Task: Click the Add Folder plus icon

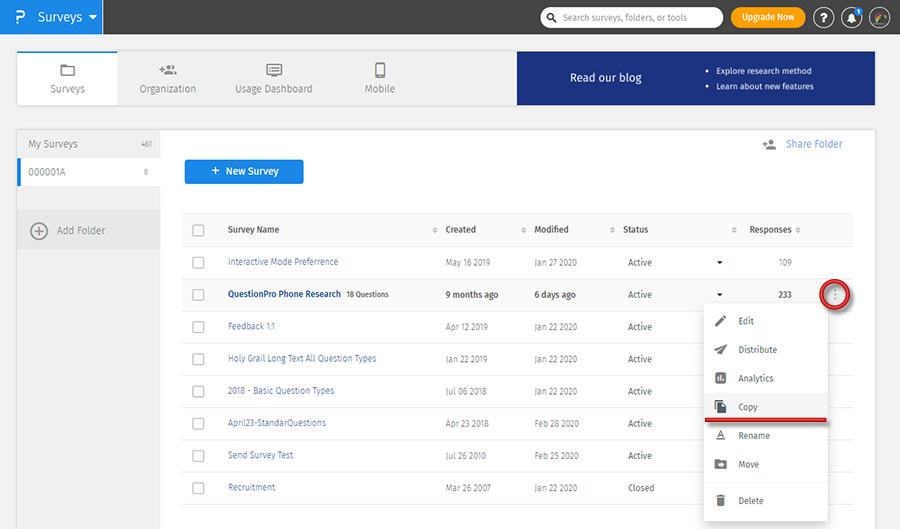Action: (39, 231)
